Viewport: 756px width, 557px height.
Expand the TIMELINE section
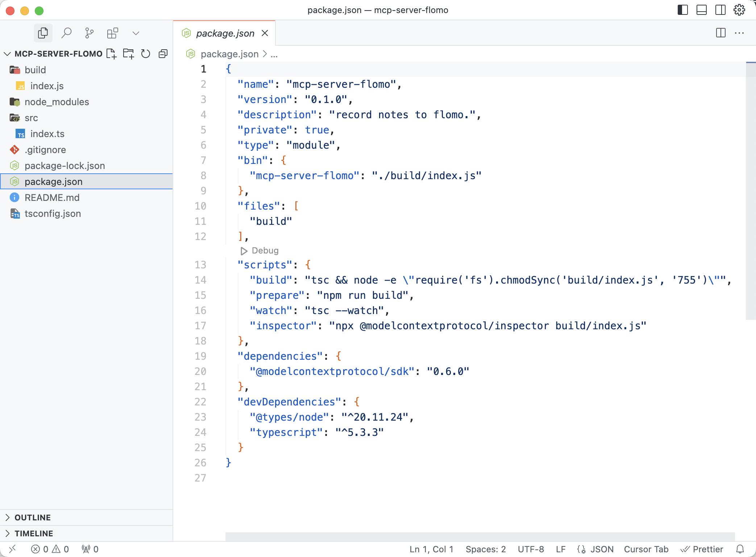[x=34, y=533]
